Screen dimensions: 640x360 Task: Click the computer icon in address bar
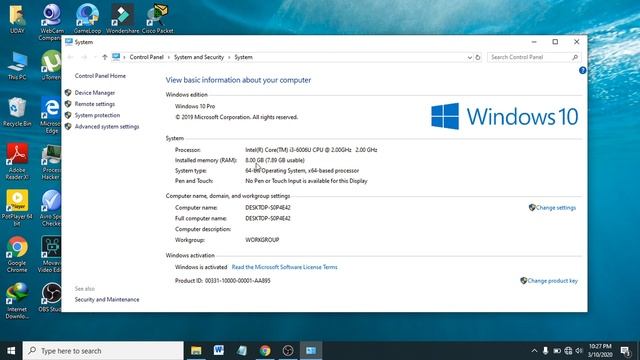(116, 57)
